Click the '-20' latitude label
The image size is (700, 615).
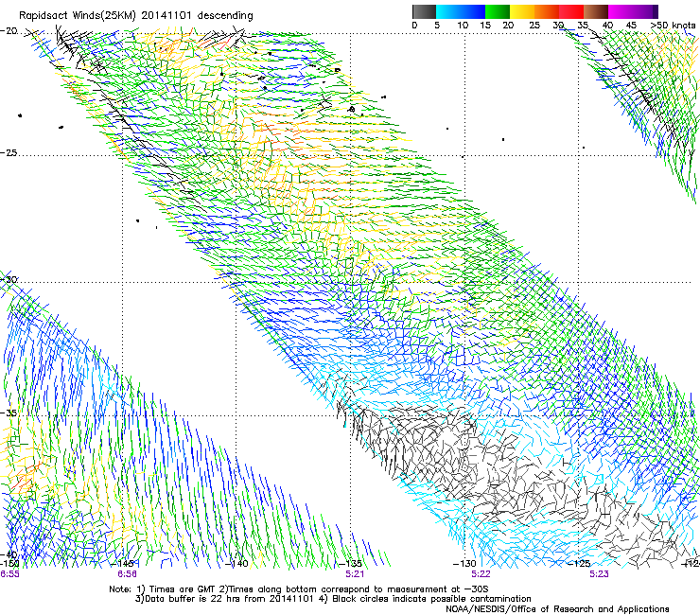(9, 31)
